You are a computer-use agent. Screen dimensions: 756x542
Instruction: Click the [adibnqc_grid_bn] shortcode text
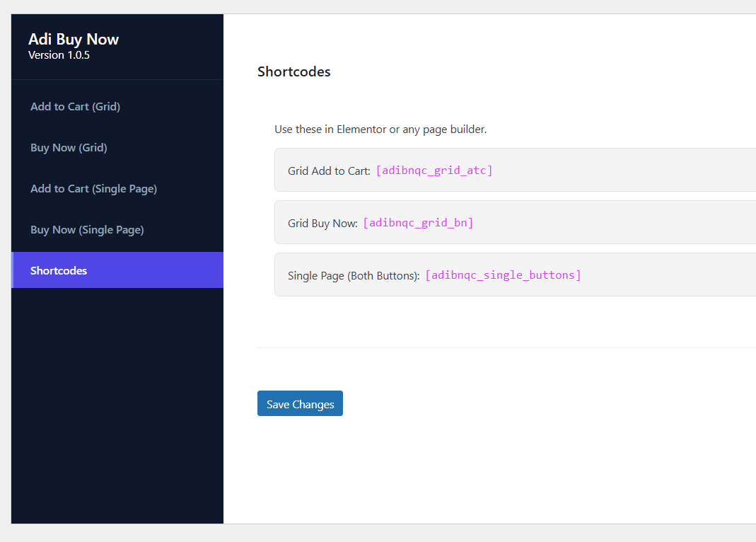pyautogui.click(x=417, y=223)
